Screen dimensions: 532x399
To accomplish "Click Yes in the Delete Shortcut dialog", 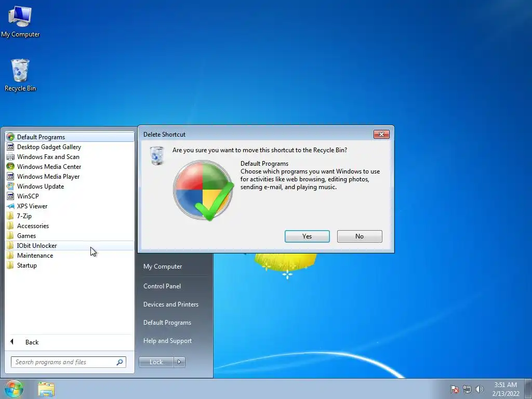I will tap(307, 236).
